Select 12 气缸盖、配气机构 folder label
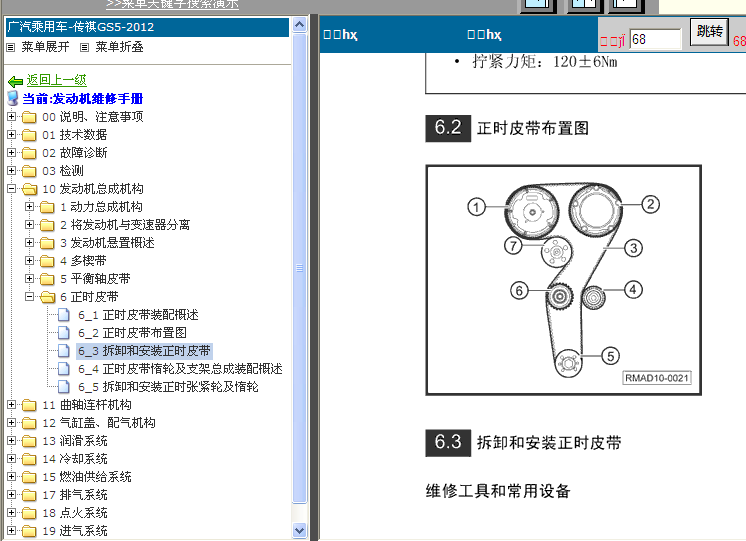This screenshot has height=541, width=746. (99, 423)
